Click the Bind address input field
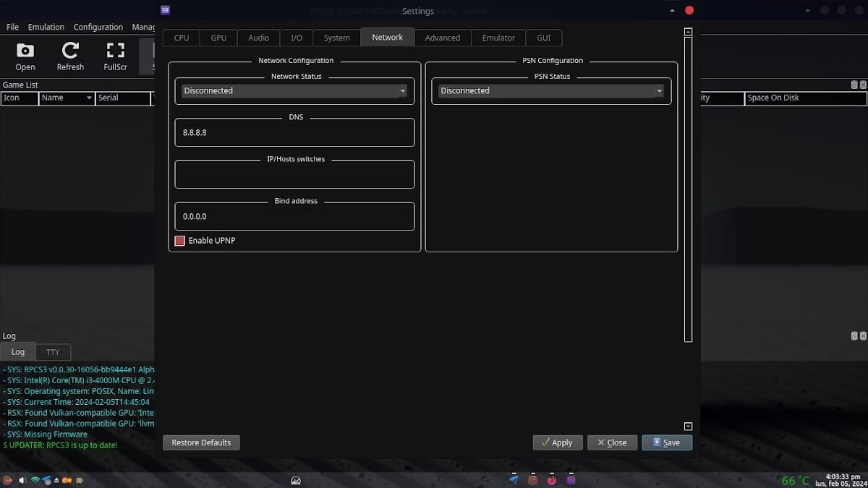The width and height of the screenshot is (868, 488). (x=294, y=216)
